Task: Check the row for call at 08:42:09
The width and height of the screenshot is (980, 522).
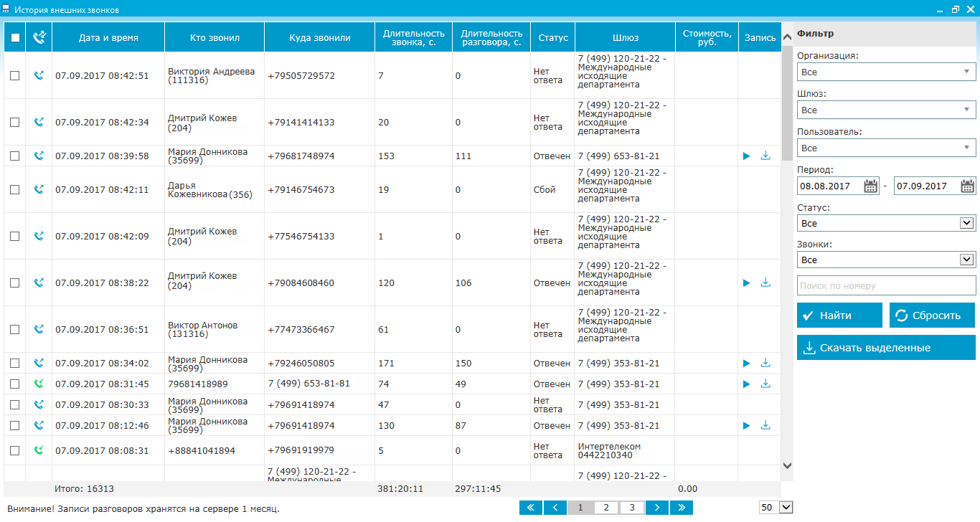Action: click(x=14, y=237)
